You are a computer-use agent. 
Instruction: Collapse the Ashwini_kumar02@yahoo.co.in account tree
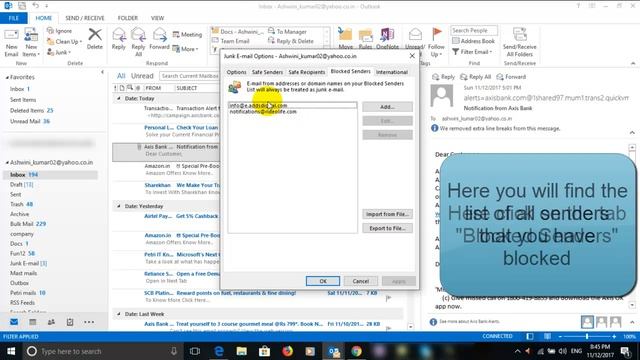coord(7,162)
